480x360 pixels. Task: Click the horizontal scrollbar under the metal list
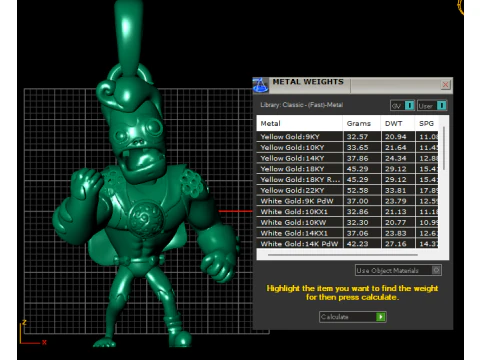click(x=343, y=255)
